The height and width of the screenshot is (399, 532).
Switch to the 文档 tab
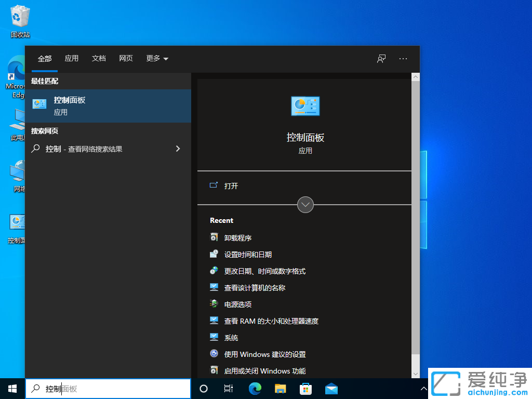99,58
